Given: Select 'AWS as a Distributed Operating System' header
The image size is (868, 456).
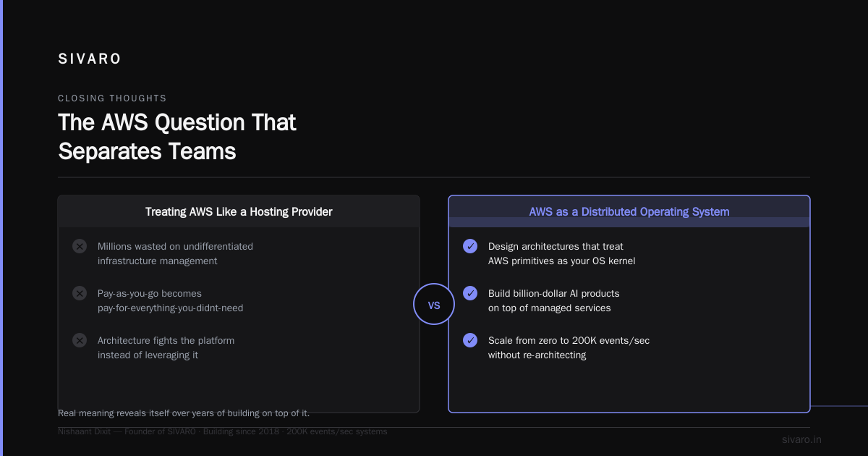Looking at the screenshot, I should coord(629,211).
